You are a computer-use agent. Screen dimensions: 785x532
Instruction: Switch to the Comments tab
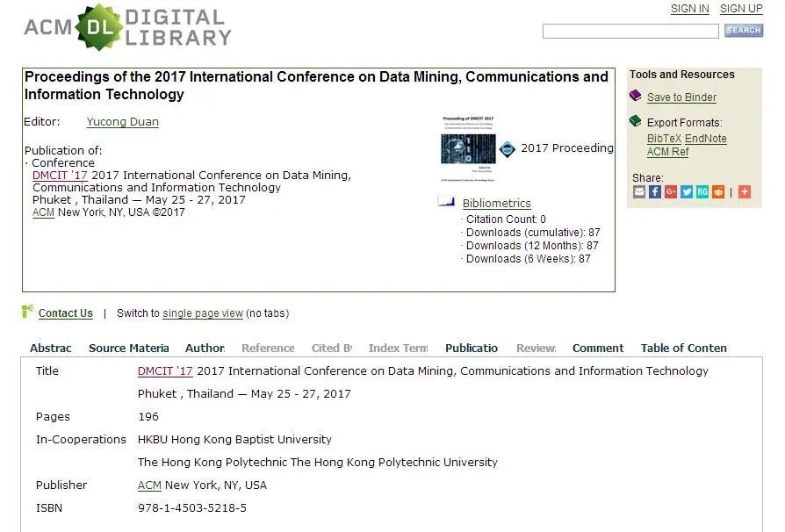(598, 348)
